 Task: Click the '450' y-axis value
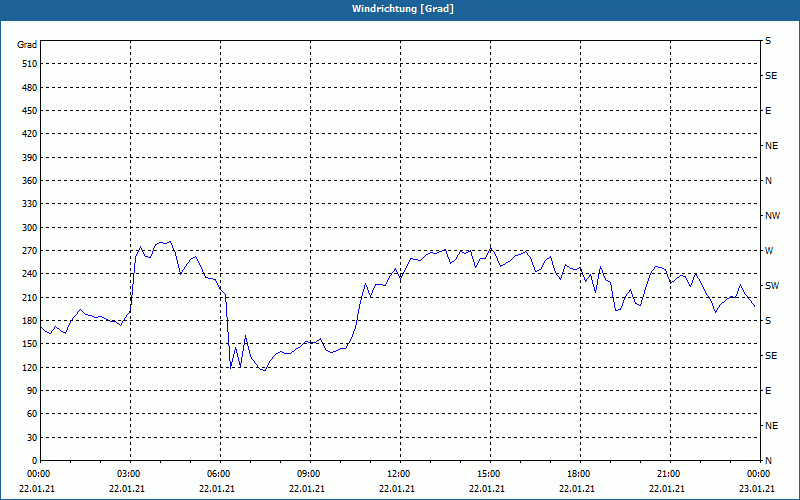coord(30,111)
